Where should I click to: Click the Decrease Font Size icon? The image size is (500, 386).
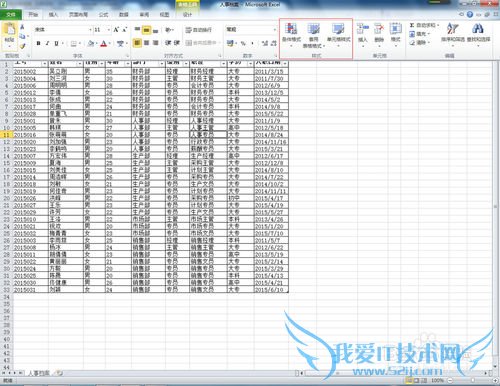[x=124, y=30]
